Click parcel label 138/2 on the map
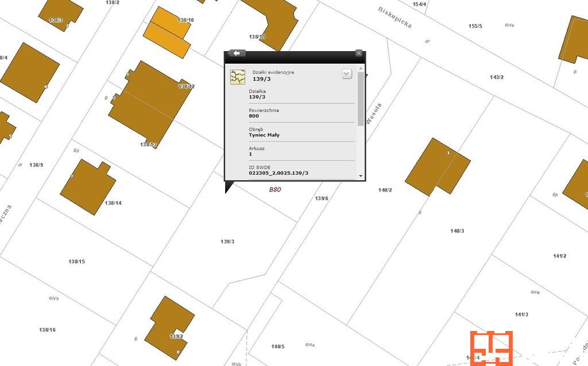 (112, 2)
